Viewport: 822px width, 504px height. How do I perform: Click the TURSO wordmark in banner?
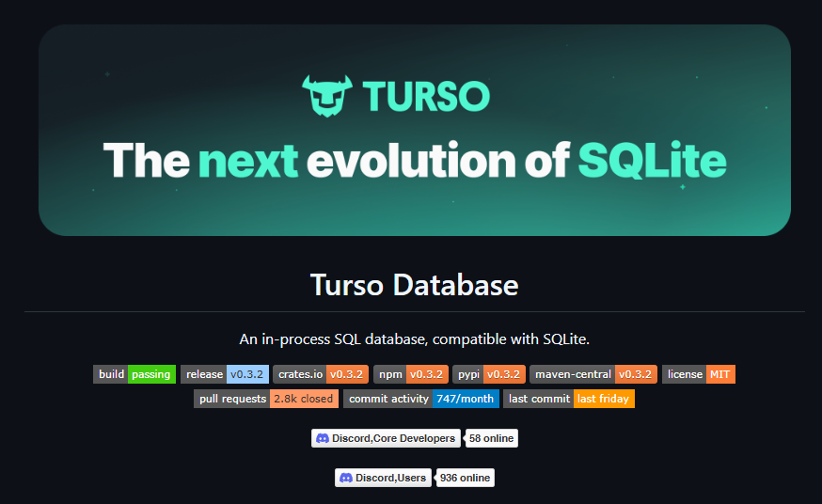pyautogui.click(x=426, y=96)
